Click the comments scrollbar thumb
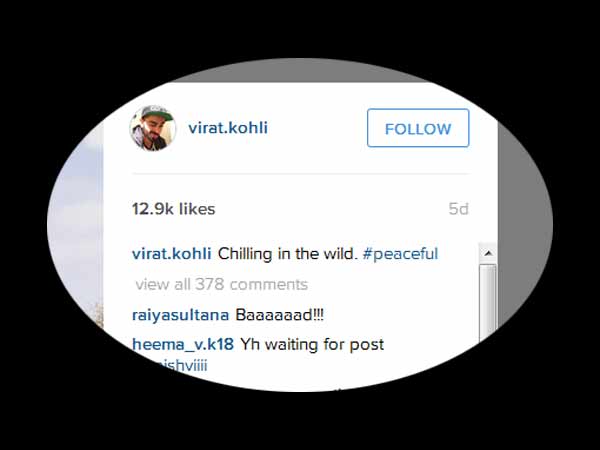Image resolution: width=600 pixels, height=450 pixels. (x=488, y=304)
